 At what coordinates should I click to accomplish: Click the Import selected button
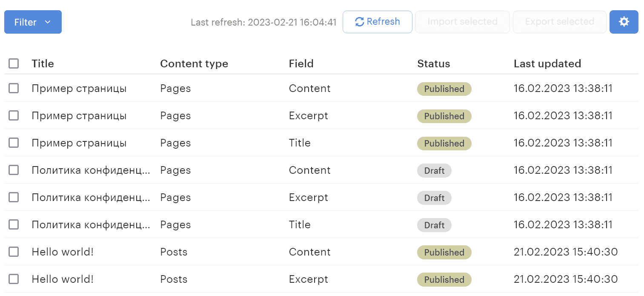click(x=462, y=22)
